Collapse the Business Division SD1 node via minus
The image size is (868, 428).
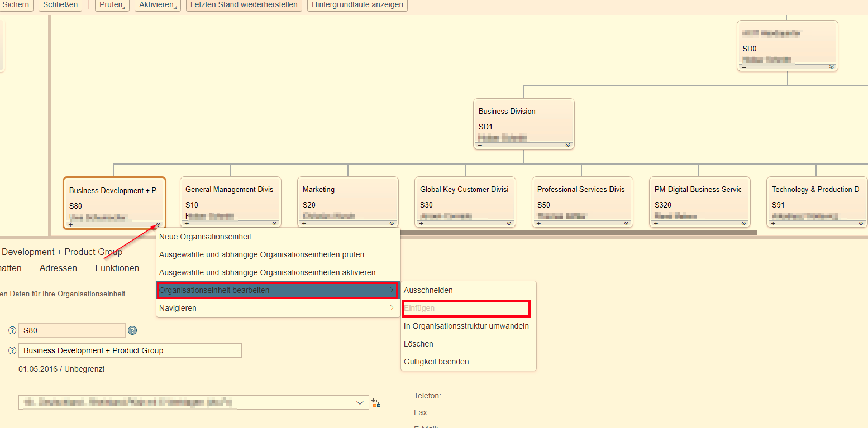480,145
